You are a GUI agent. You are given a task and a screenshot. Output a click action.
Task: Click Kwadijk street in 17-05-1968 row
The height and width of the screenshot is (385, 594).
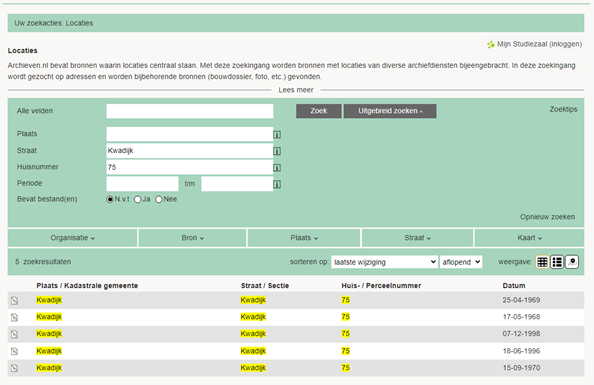pos(253,317)
